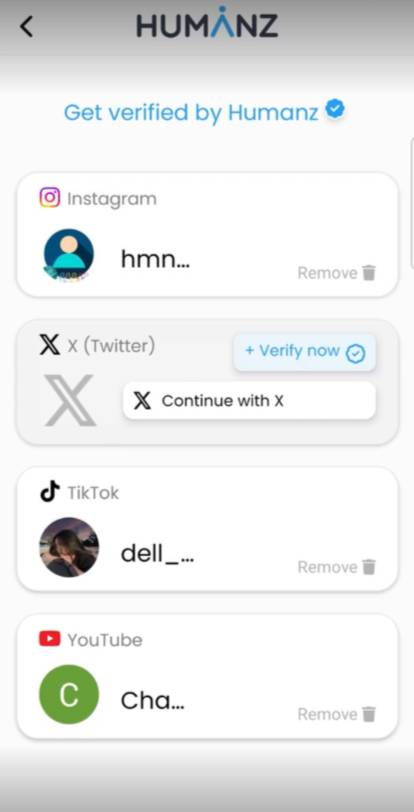Screen dimensions: 414x812
Task: Click Continue with X button
Action: [x=249, y=401]
